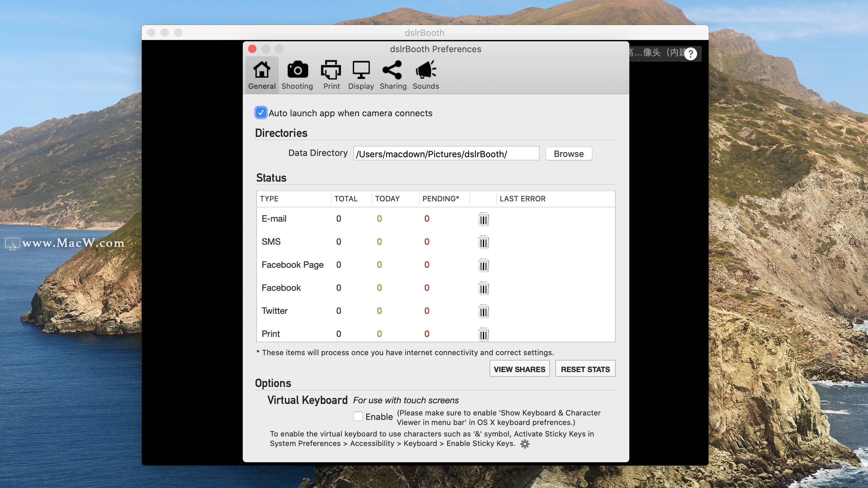Viewport: 868px width, 488px height.
Task: Open the Print preferences printer icon
Action: pos(331,70)
